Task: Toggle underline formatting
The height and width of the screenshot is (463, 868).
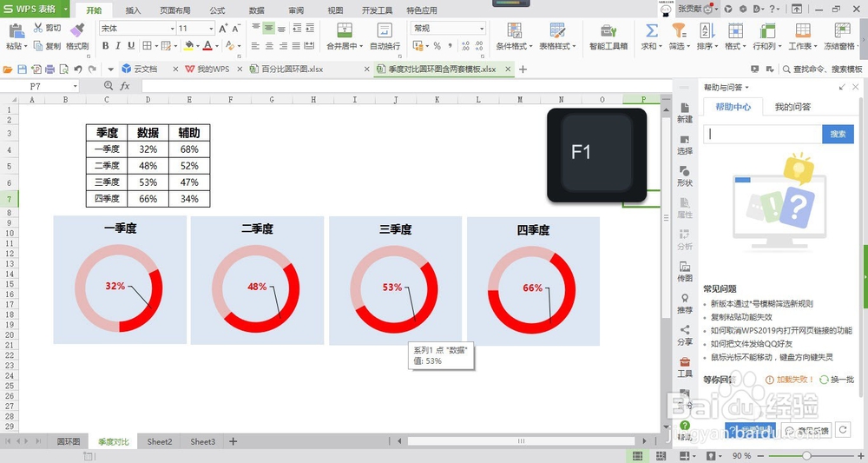Action: point(131,46)
